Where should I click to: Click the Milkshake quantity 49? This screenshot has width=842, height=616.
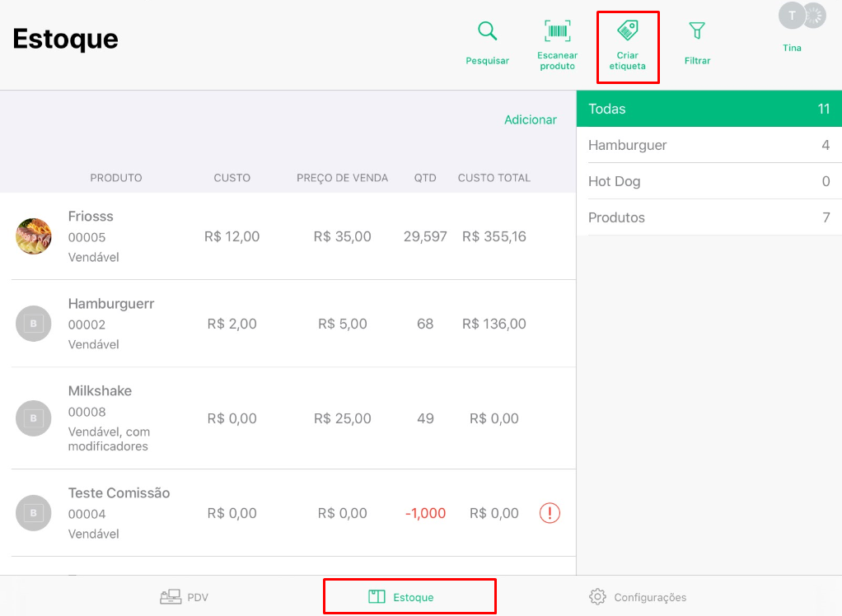click(425, 418)
